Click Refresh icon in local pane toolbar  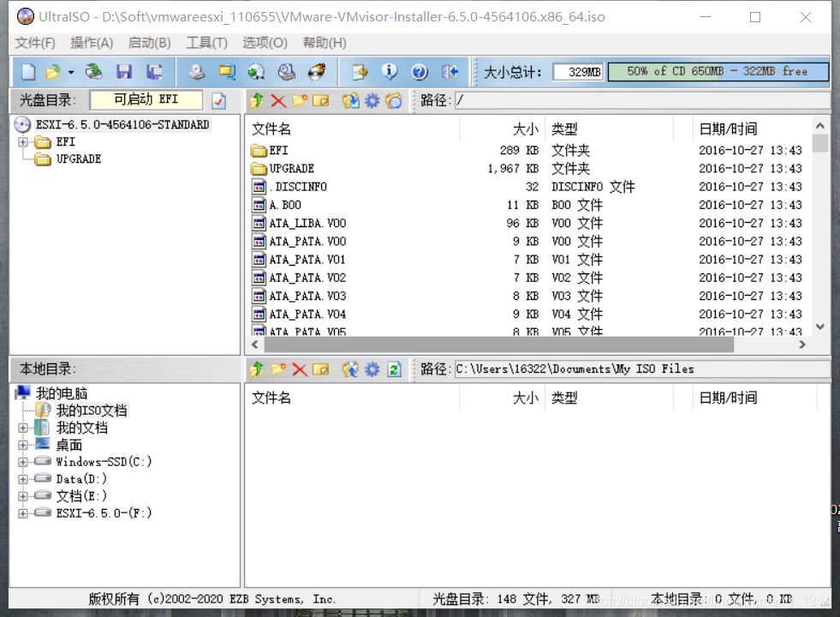pyautogui.click(x=394, y=369)
